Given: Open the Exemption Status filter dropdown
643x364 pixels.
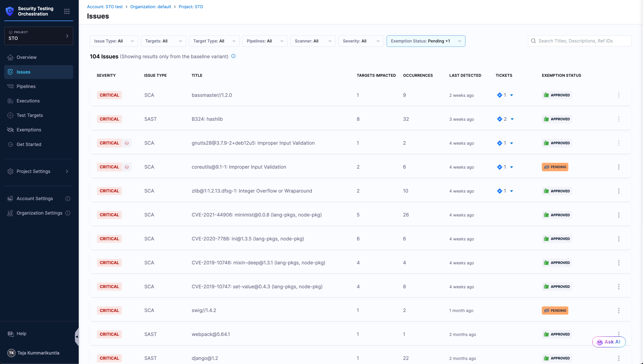Looking at the screenshot, I should [x=426, y=41].
